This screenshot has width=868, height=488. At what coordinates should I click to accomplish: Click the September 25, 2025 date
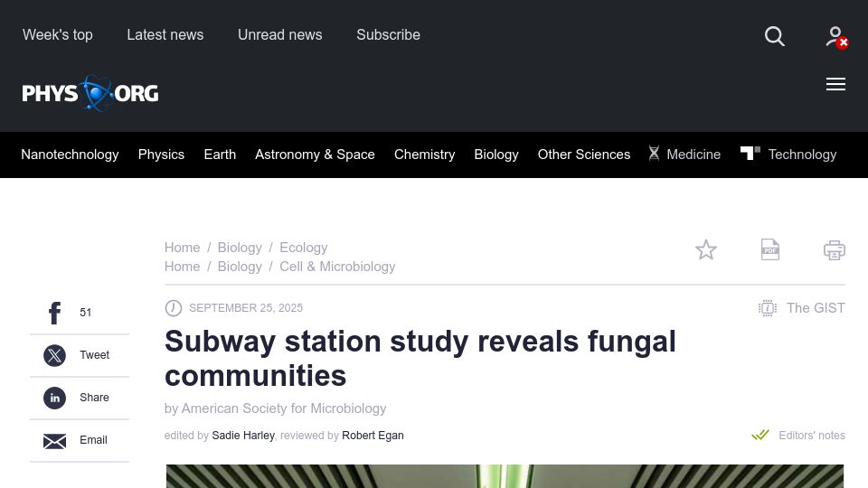246,308
